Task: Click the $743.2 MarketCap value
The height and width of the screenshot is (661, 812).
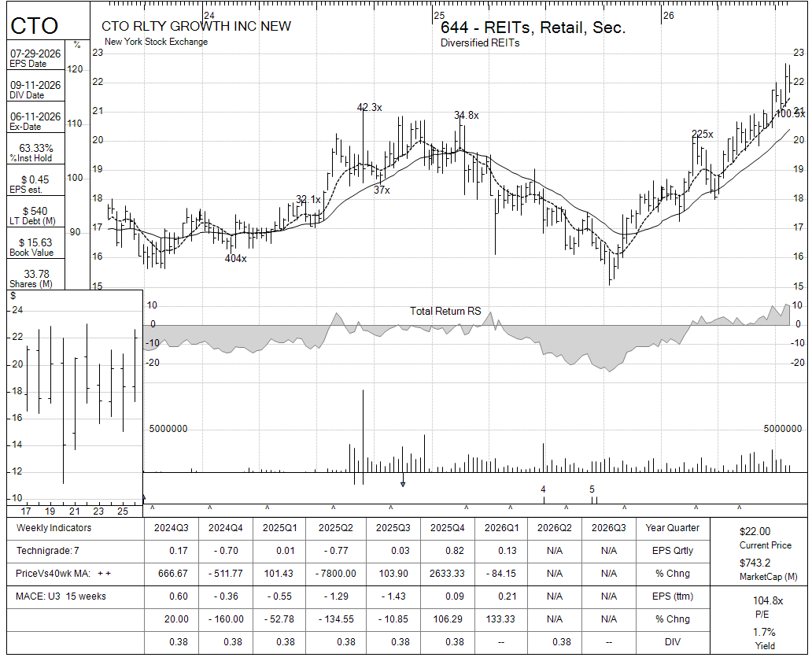Action: (x=755, y=563)
